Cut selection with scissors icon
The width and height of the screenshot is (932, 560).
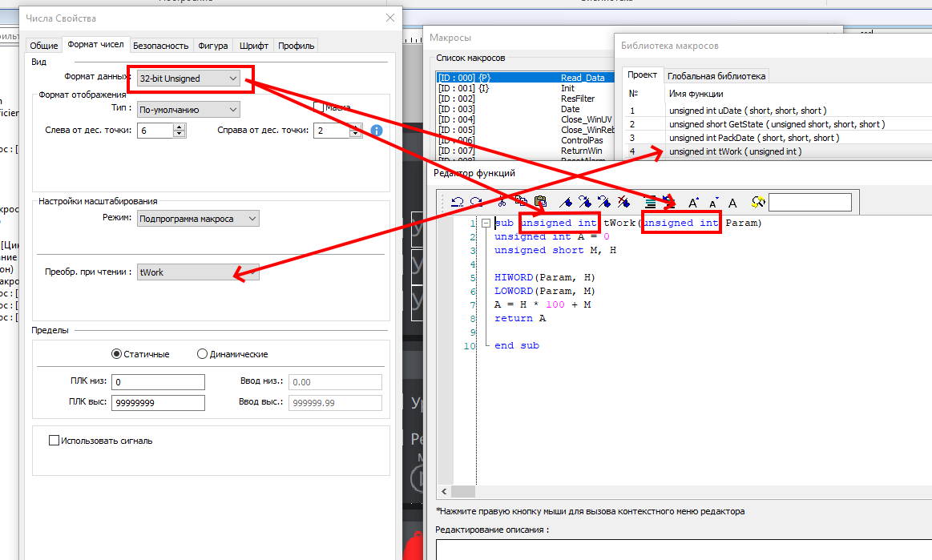click(502, 202)
